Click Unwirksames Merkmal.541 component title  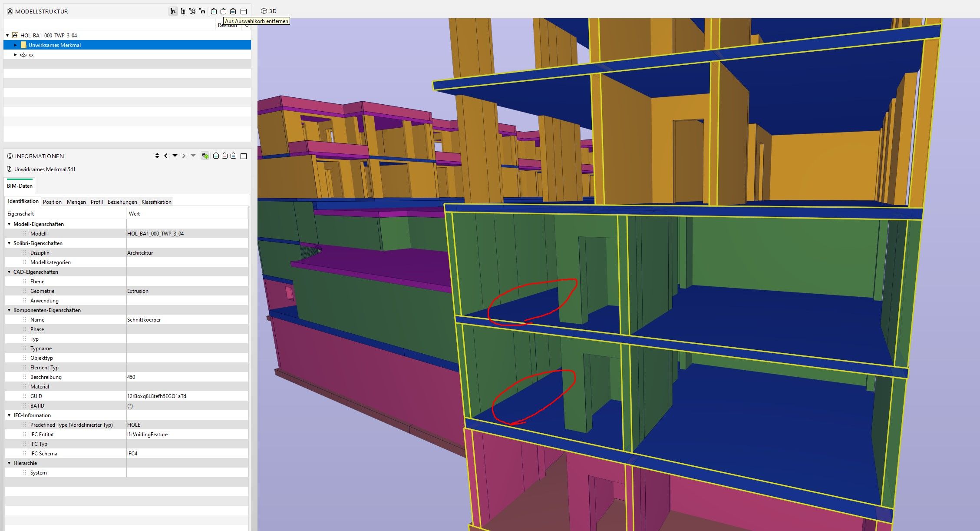[45, 169]
